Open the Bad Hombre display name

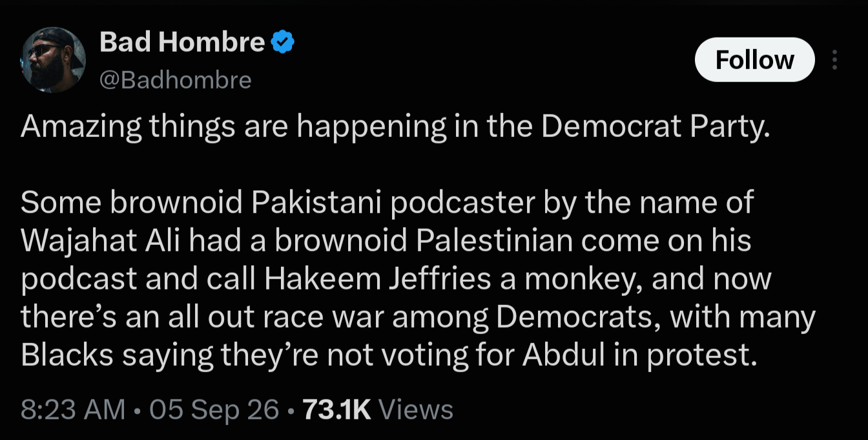[182, 43]
